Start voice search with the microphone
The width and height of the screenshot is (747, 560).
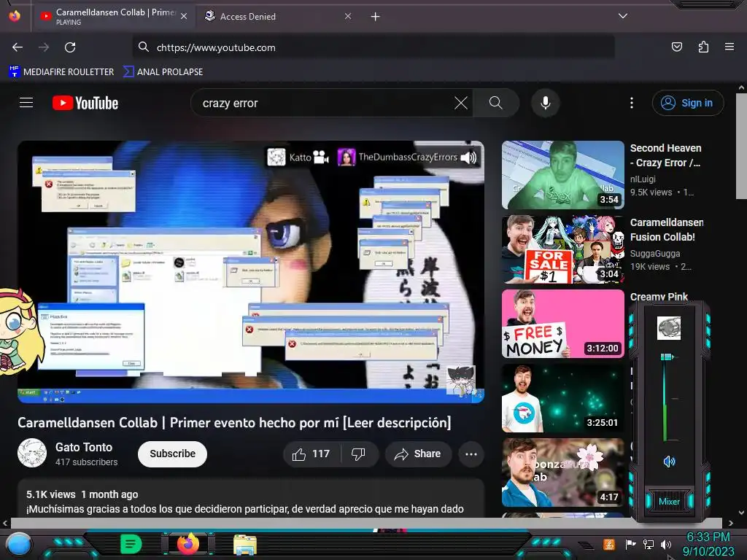546,103
